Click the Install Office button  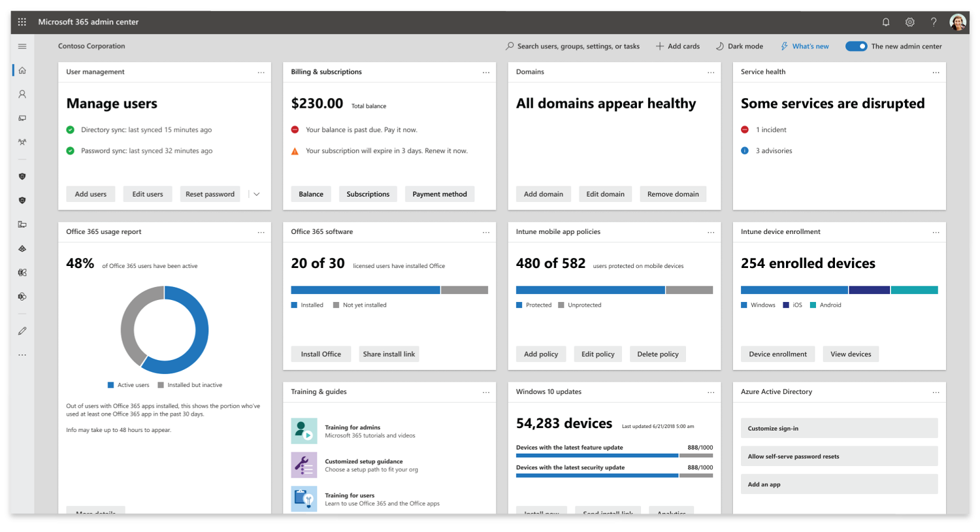pyautogui.click(x=321, y=354)
